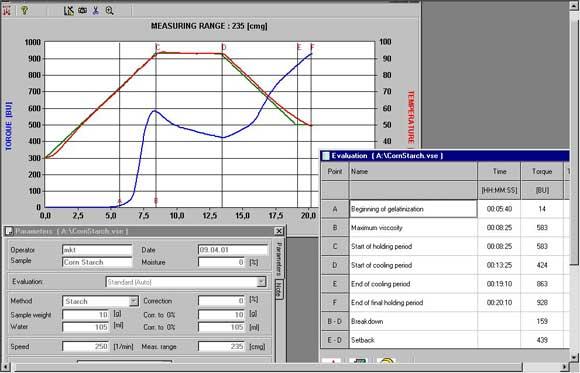Click the Sample weight input field
The height and width of the screenshot is (373, 580).
[x=86, y=315]
